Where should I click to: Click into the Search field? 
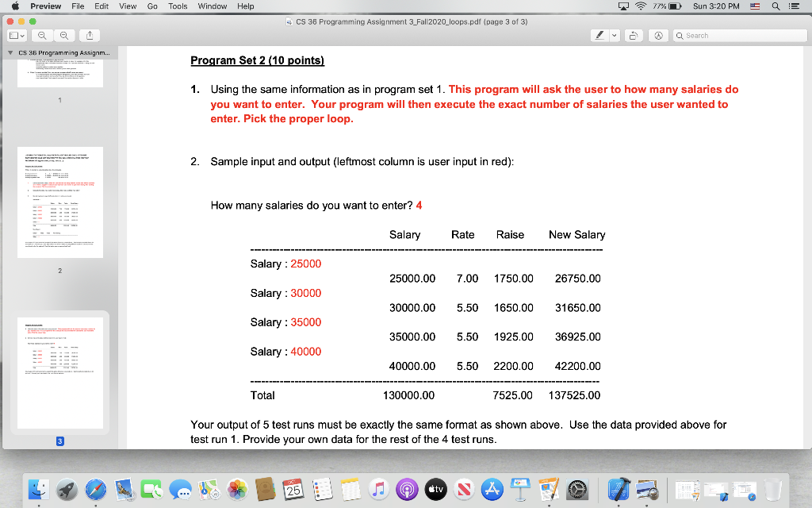740,35
